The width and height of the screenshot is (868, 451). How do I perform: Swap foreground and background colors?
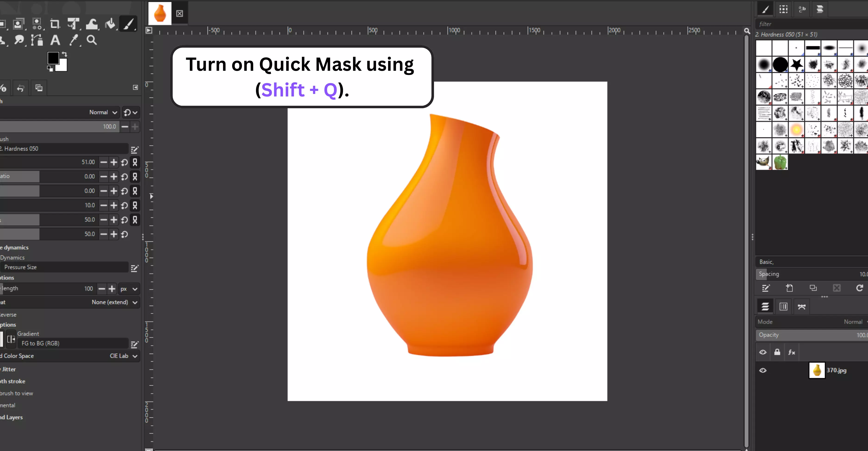click(x=64, y=54)
